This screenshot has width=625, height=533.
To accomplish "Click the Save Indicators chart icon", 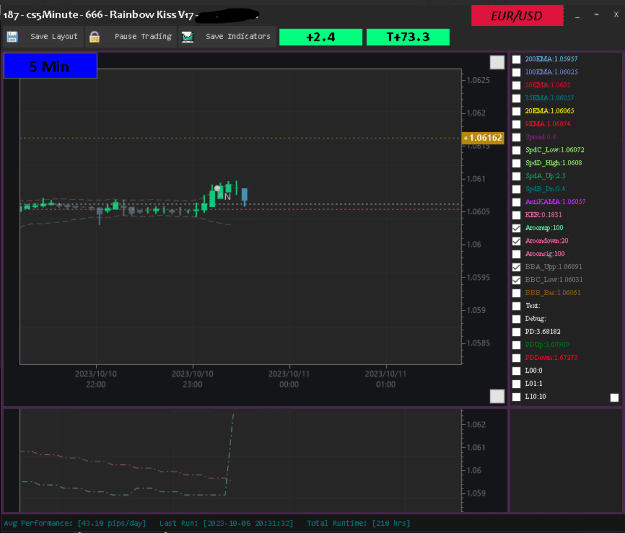I will pos(187,37).
